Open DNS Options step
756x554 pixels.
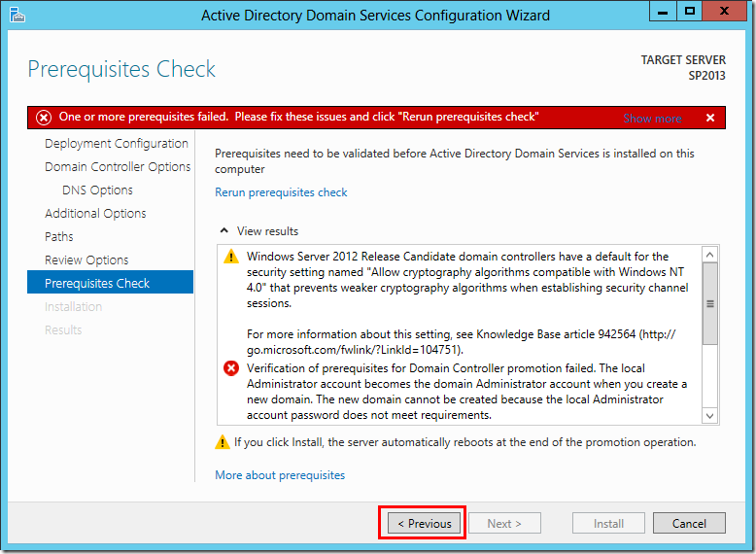point(97,190)
